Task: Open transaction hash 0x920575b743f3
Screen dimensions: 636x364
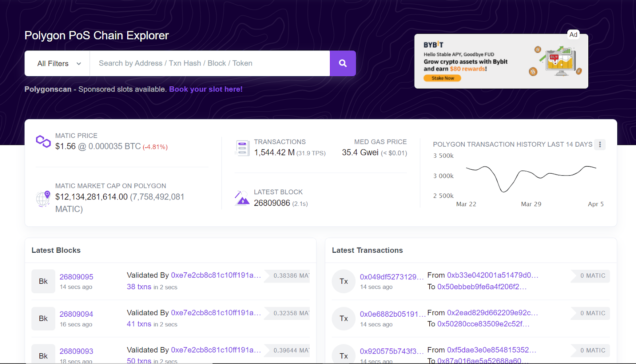Action: click(392, 351)
